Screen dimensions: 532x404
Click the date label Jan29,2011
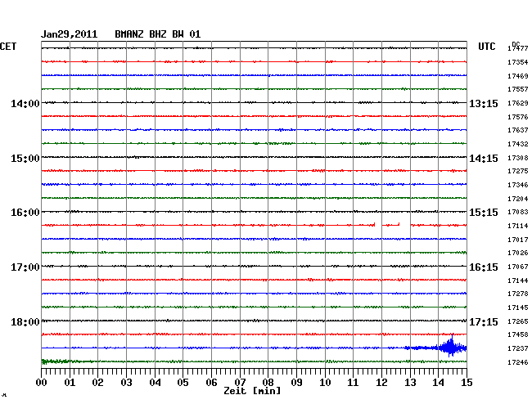click(x=70, y=34)
